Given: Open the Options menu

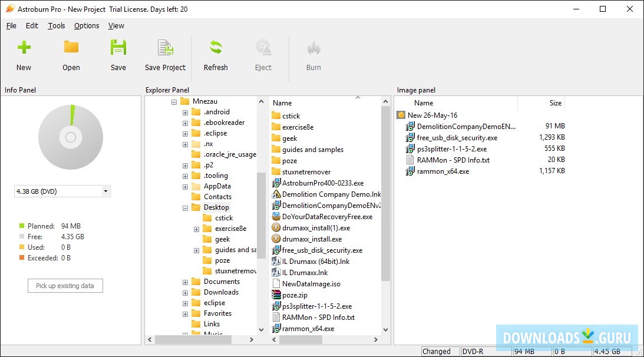Looking at the screenshot, I should [x=86, y=26].
